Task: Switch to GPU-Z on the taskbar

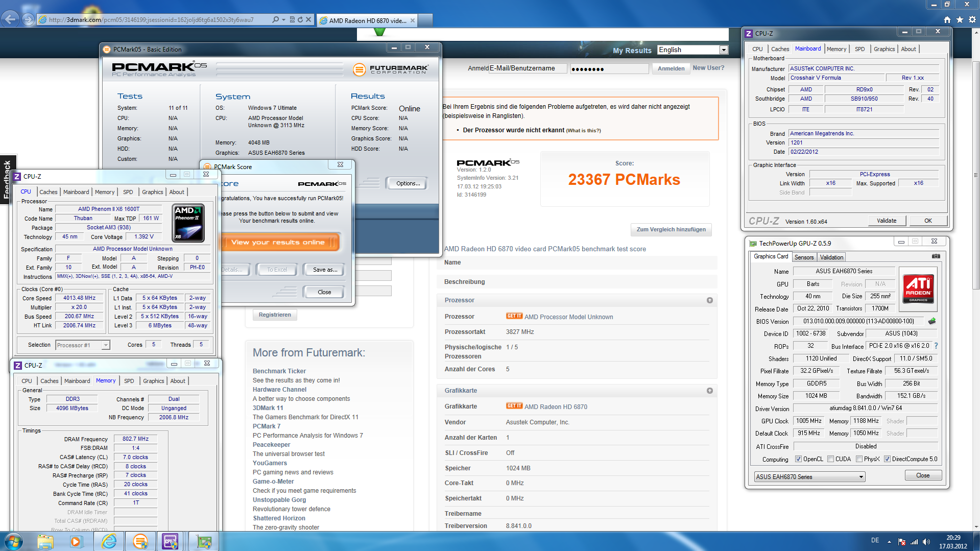Action: pyautogui.click(x=204, y=541)
